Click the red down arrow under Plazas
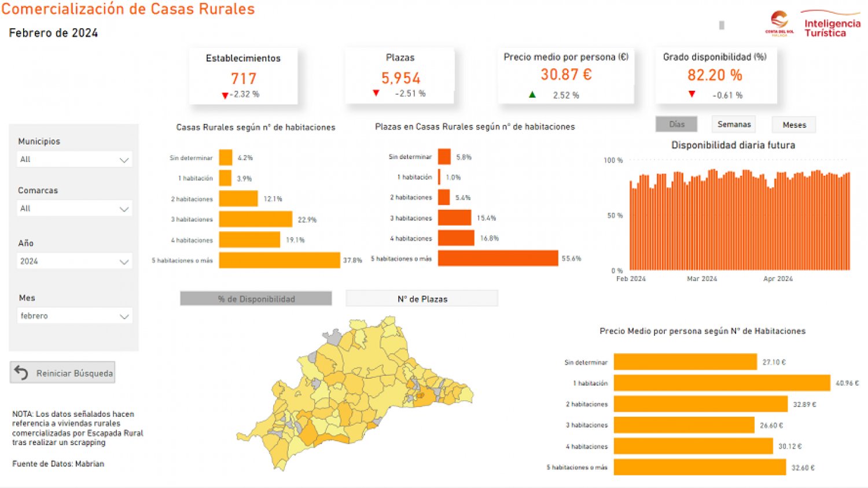 click(x=376, y=93)
